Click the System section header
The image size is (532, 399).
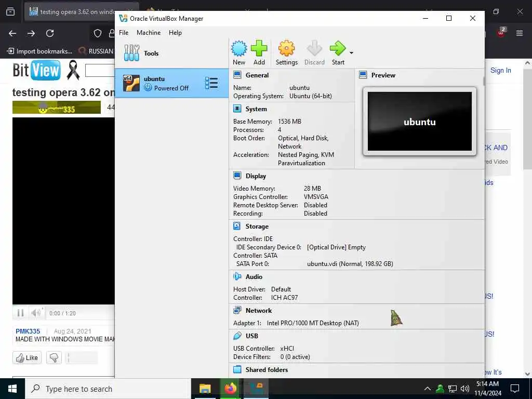coord(256,109)
